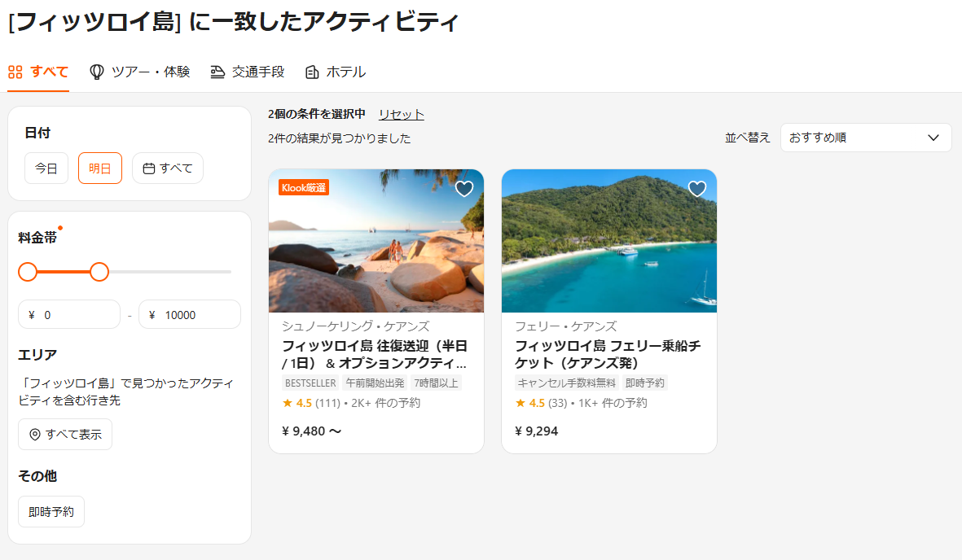This screenshot has width=962, height=560.
Task: Open the ホテル tab
Action: click(x=336, y=72)
